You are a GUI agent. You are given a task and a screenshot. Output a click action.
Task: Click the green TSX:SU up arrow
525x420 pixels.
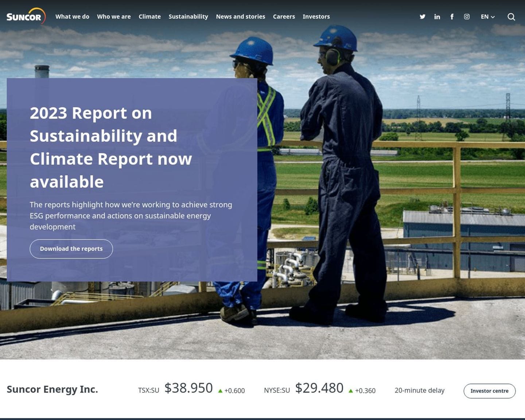(x=220, y=391)
